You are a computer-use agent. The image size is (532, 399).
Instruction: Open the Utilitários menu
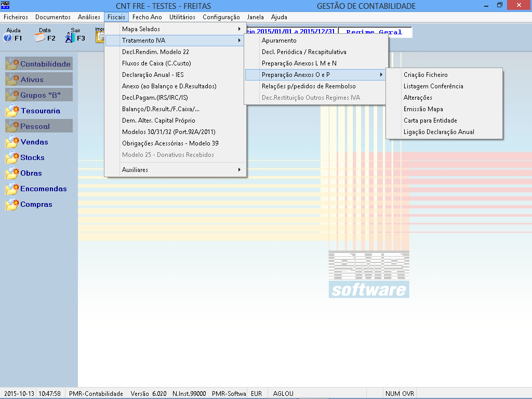(x=182, y=17)
